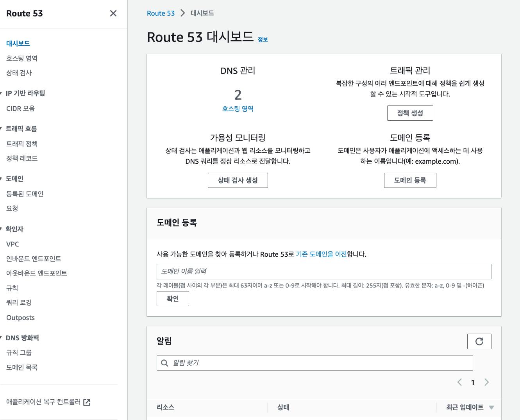Viewport: 520px width, 420px height.
Task: Click the Route 53 breadcrumb link
Action: click(x=161, y=13)
